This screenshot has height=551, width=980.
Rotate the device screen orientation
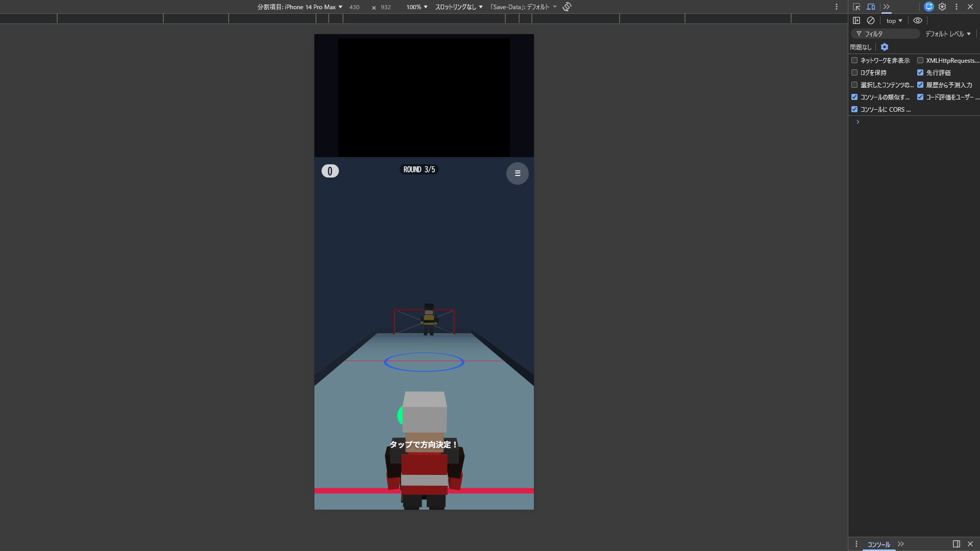567,7
